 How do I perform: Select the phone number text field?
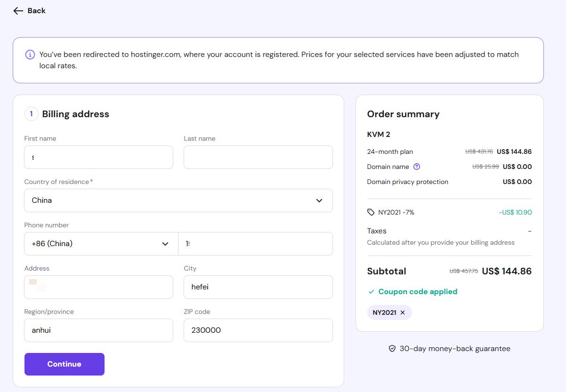[x=255, y=244]
